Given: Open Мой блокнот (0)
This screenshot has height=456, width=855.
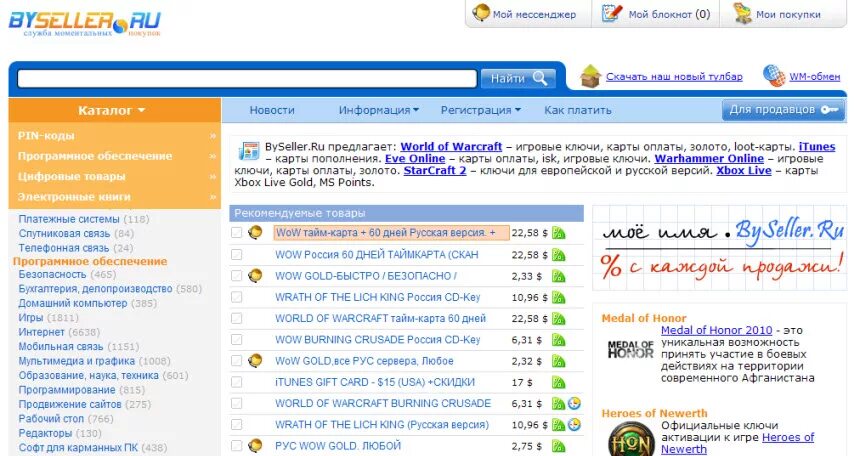Looking at the screenshot, I should 669,15.
